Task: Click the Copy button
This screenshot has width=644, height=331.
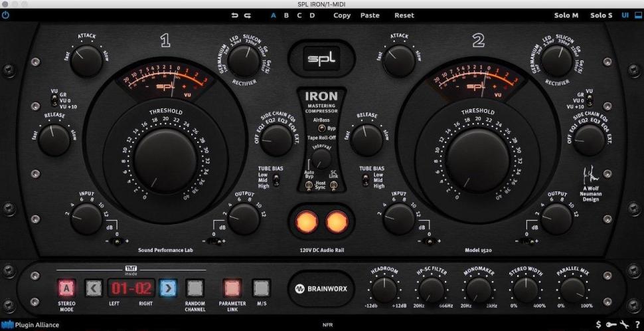Action: coord(342,16)
